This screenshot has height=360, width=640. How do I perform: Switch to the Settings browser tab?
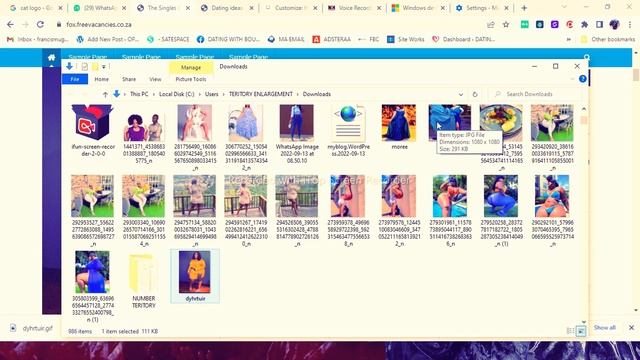(482, 8)
